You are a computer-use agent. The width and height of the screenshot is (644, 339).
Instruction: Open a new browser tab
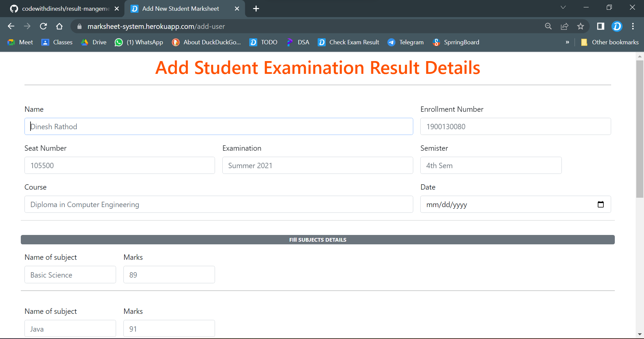click(x=256, y=9)
